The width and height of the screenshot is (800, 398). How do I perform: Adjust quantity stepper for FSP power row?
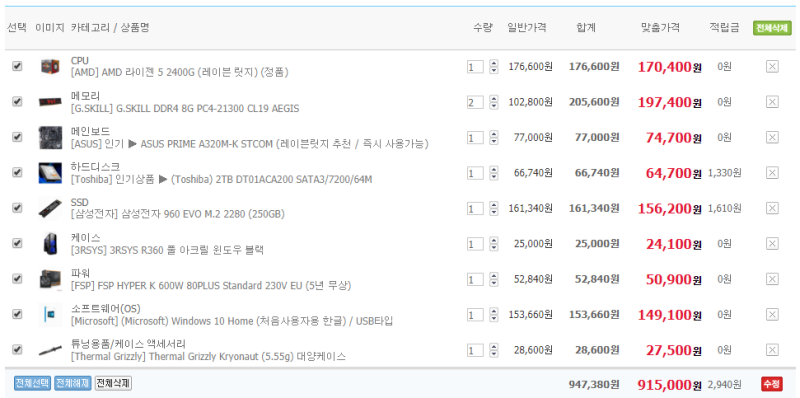[x=493, y=279]
